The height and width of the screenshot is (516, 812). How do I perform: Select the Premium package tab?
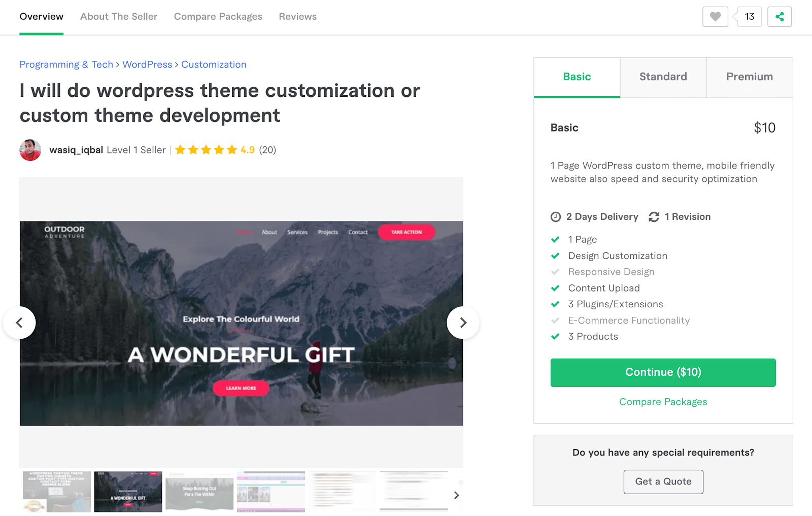pos(750,77)
